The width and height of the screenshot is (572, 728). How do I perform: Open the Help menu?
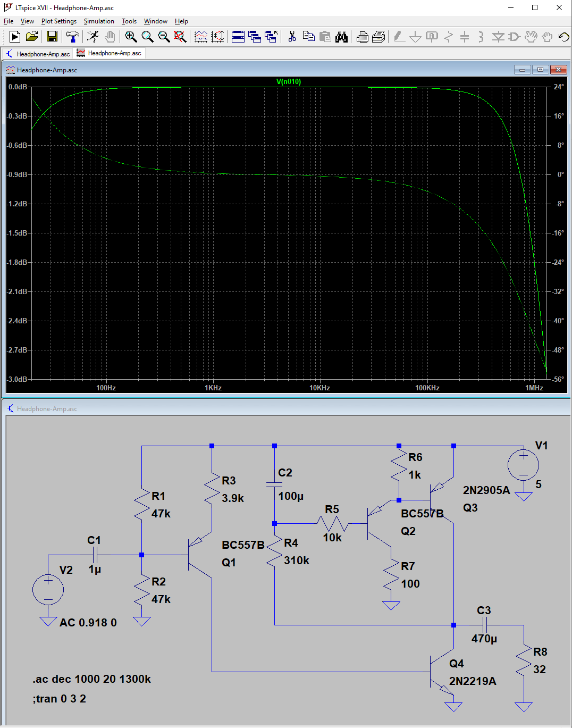(x=181, y=21)
